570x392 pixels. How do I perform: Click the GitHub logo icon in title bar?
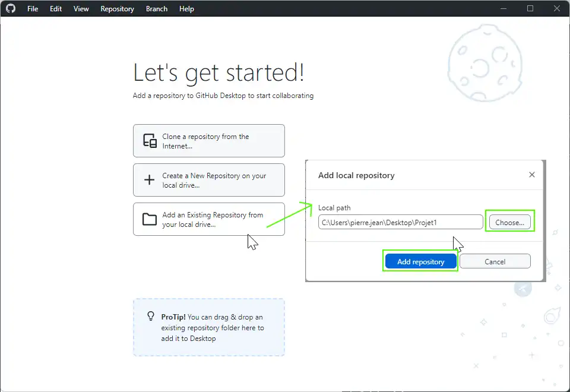click(11, 8)
